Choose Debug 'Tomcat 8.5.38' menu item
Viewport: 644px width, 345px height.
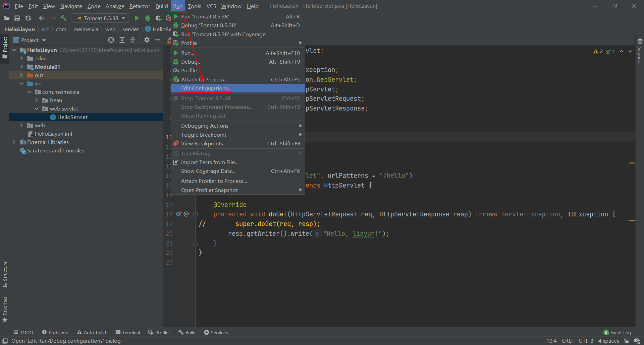[x=238, y=25]
